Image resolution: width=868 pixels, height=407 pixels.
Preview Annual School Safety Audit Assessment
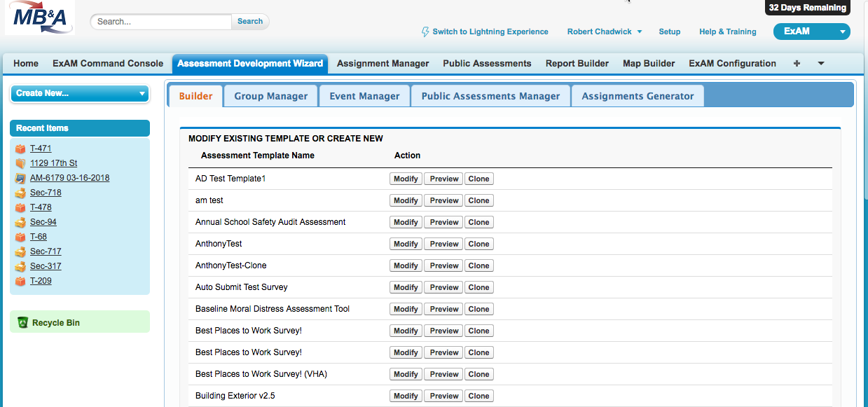pyautogui.click(x=444, y=222)
